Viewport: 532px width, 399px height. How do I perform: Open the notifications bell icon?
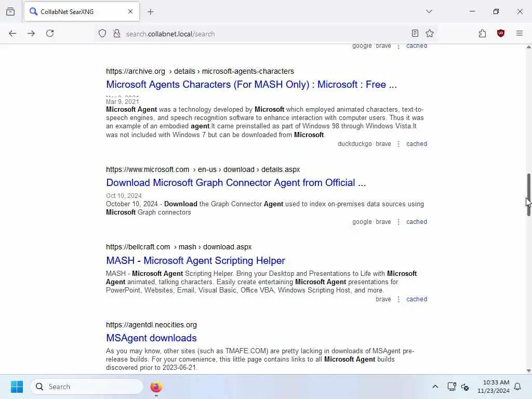point(517,387)
